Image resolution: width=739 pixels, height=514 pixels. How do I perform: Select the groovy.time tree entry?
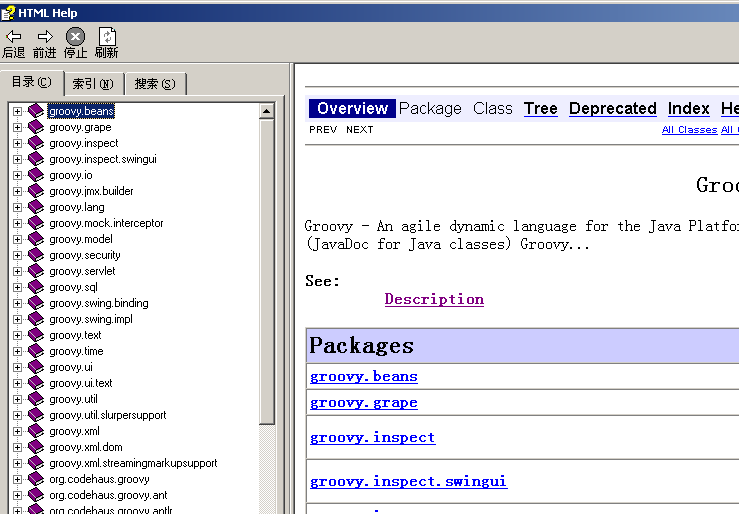click(76, 351)
